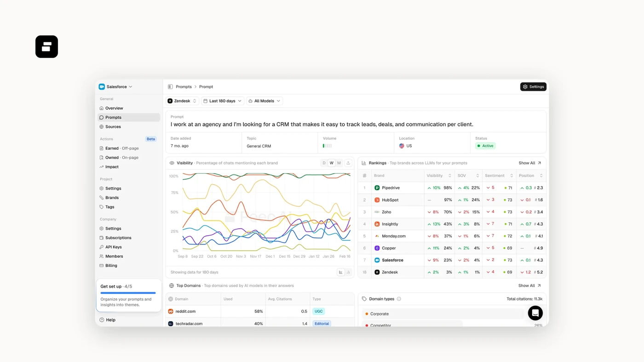Click the Pipedrive brand logo

(x=377, y=188)
